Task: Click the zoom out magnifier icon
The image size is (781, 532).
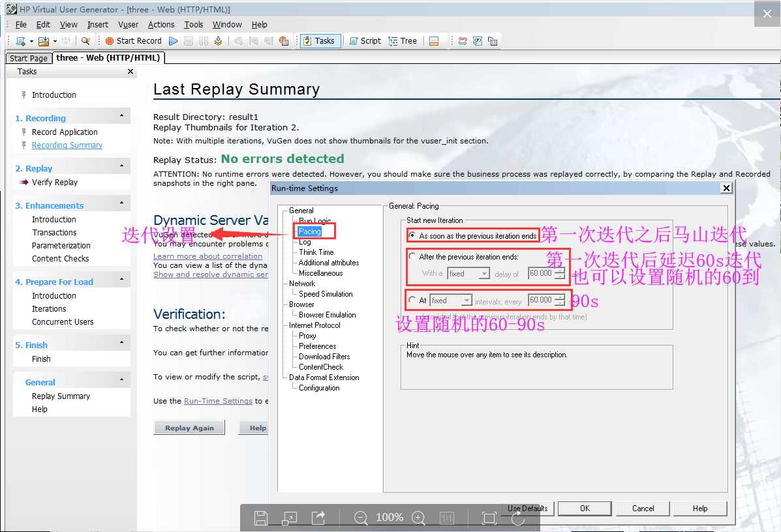Action: [361, 518]
